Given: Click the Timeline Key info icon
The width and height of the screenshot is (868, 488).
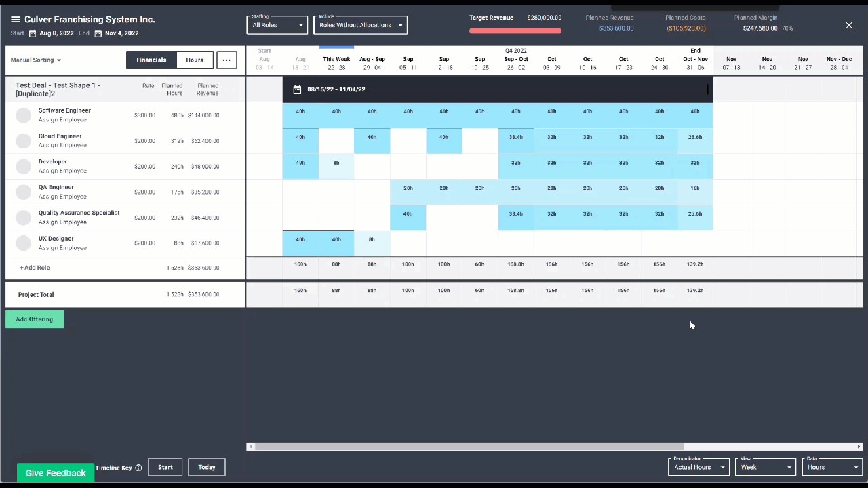Looking at the screenshot, I should (138, 468).
